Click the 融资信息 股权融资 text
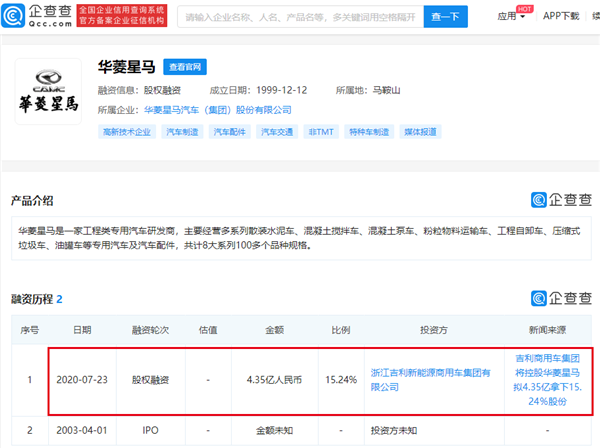Screen dimensions: 600x448 point(139,90)
